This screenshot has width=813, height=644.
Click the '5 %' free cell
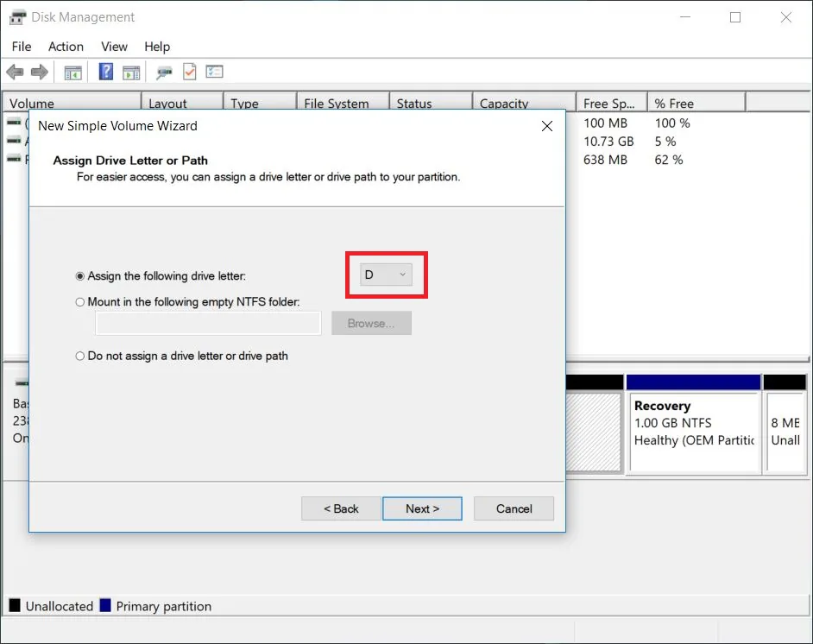point(665,142)
